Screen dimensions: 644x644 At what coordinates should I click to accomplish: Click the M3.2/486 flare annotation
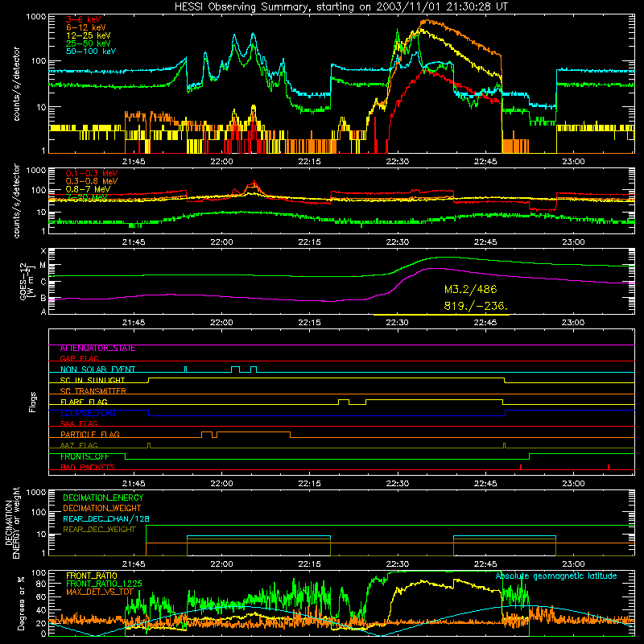point(471,289)
